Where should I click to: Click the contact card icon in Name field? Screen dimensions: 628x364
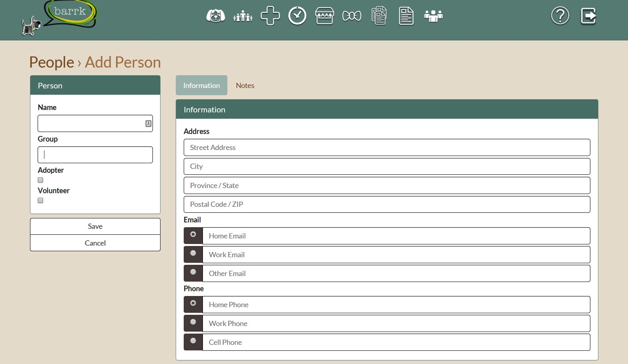click(148, 124)
